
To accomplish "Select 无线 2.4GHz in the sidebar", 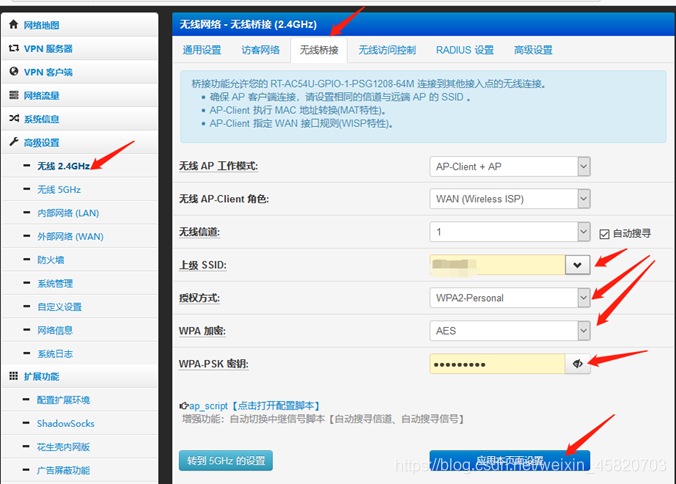I will click(x=64, y=166).
